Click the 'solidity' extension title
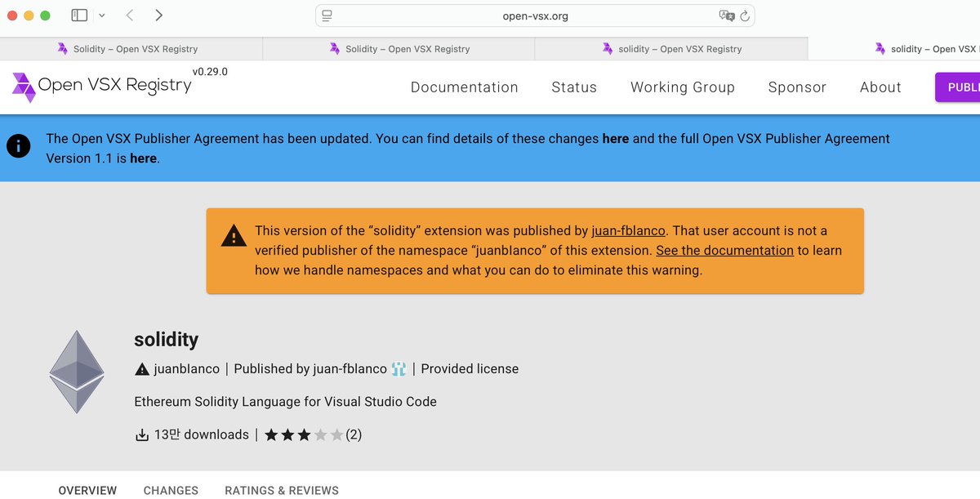Viewport: 980px width, 499px height. (166, 340)
